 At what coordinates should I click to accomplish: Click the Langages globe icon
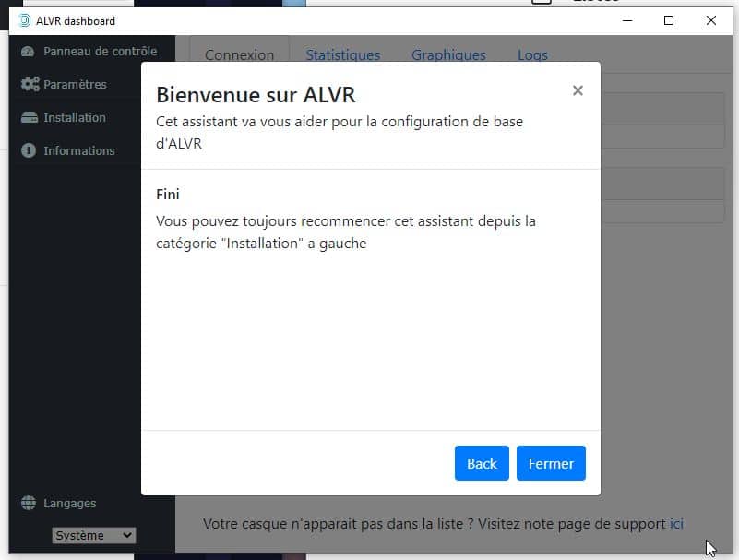pos(28,504)
